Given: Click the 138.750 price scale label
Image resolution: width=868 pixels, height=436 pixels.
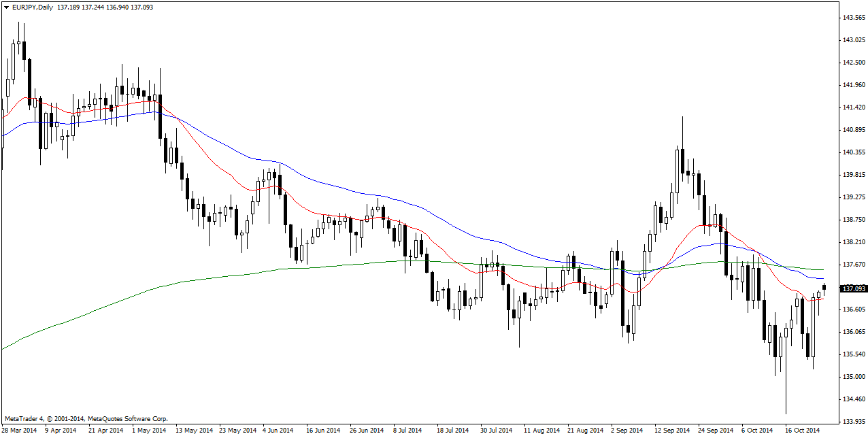Looking at the screenshot, I should click(x=853, y=220).
